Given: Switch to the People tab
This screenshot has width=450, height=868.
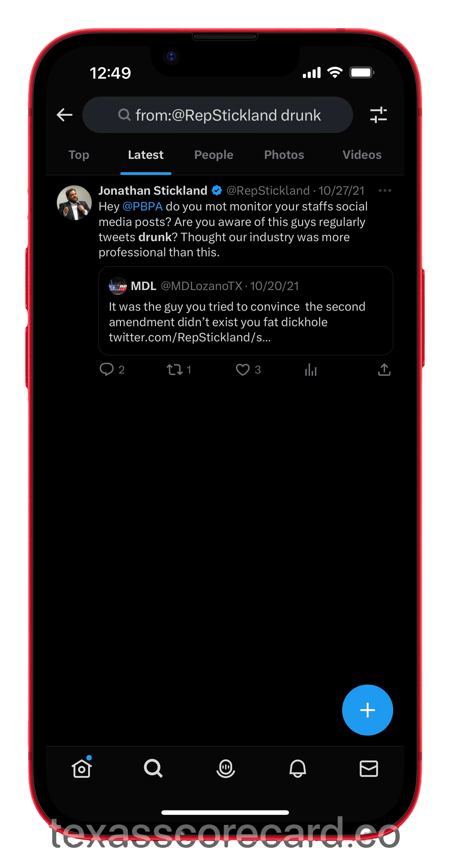Looking at the screenshot, I should pos(214,155).
